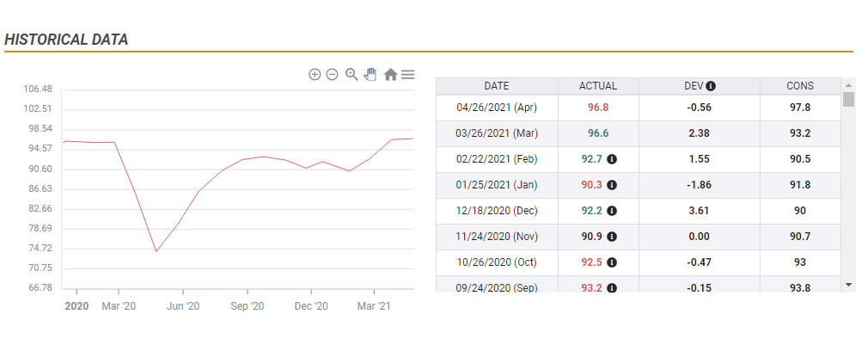Image resolution: width=868 pixels, height=339 pixels.
Task: Select the 01/25/2021 (Jan) date cell
Action: point(497,185)
